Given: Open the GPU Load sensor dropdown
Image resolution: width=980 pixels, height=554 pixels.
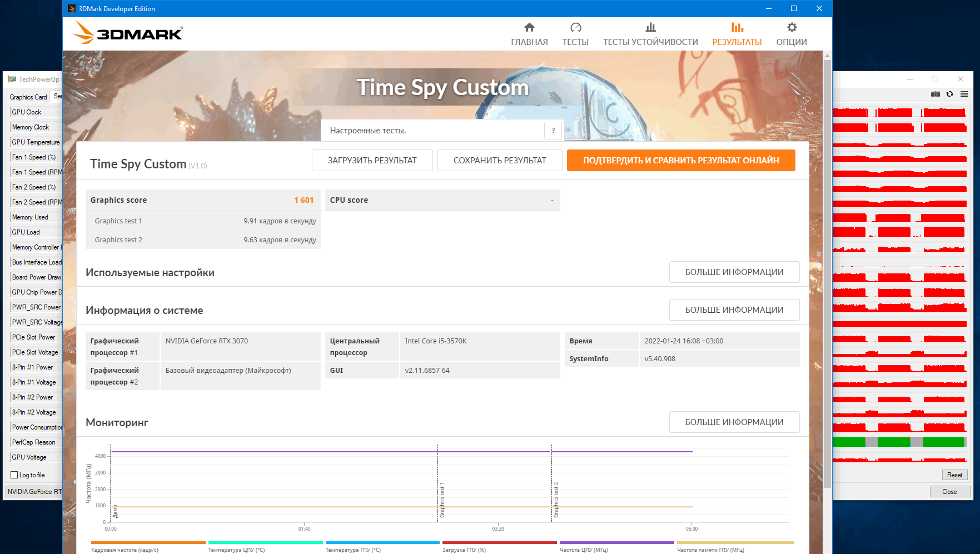Looking at the screenshot, I should 36,232.
